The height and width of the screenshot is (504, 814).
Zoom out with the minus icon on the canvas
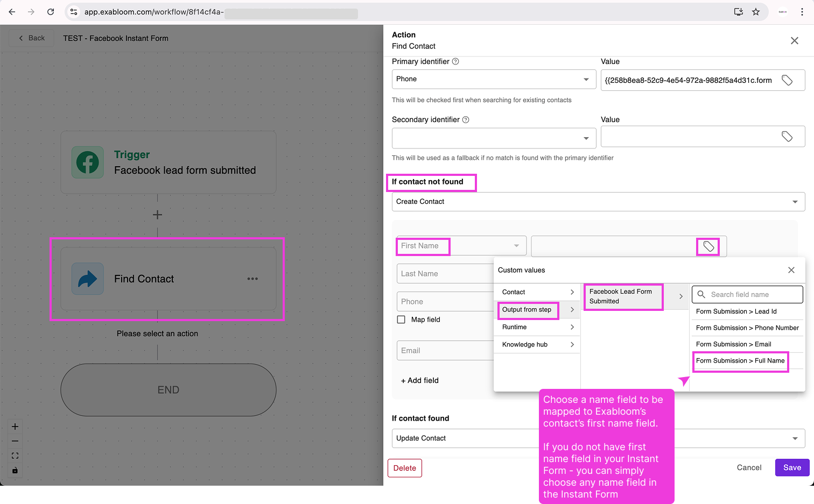pos(15,441)
